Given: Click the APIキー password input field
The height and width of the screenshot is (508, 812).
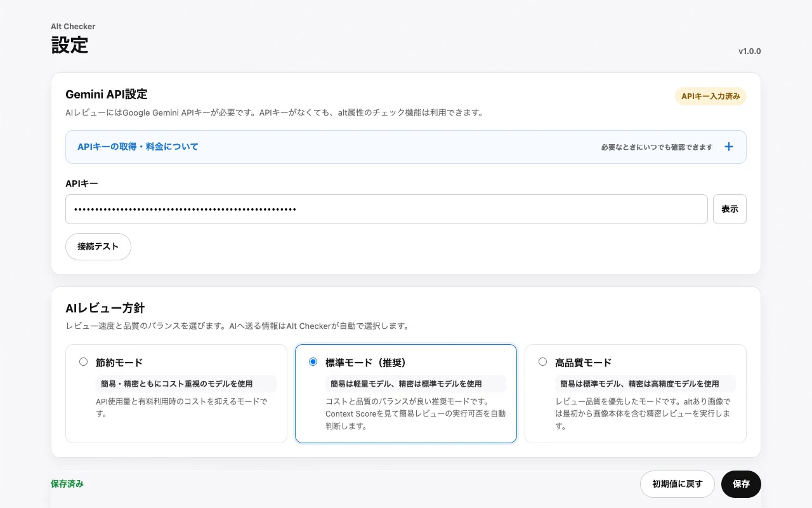Looking at the screenshot, I should point(386,209).
